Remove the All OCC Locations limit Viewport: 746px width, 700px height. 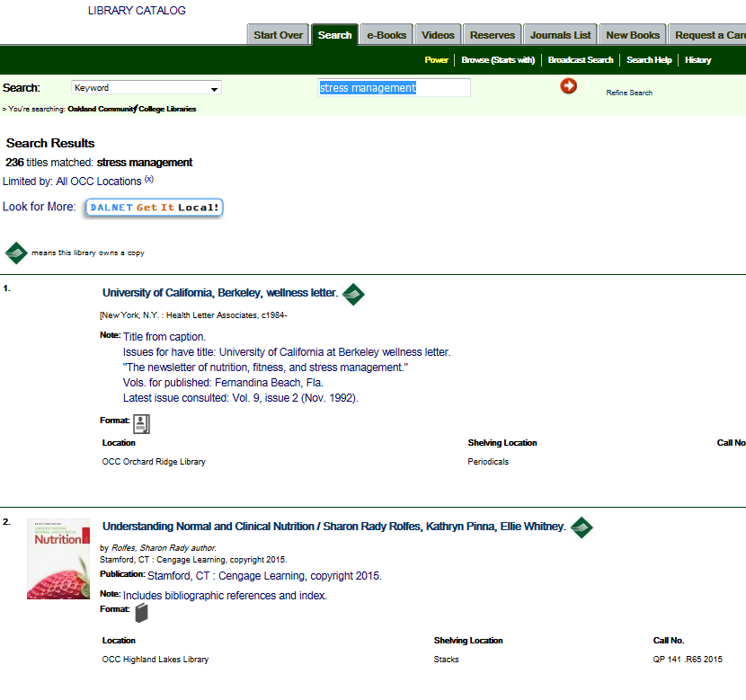[x=147, y=179]
